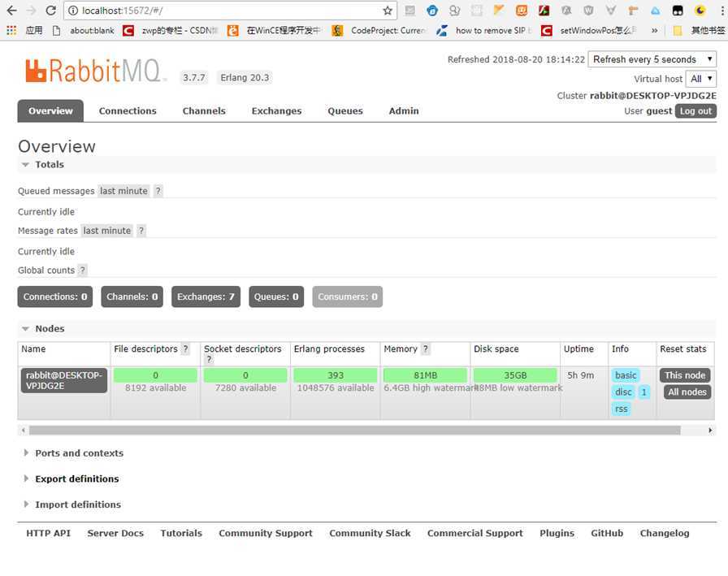Click the 'disc' info tag
Image resolution: width=728 pixels, height=576 pixels.
[623, 392]
